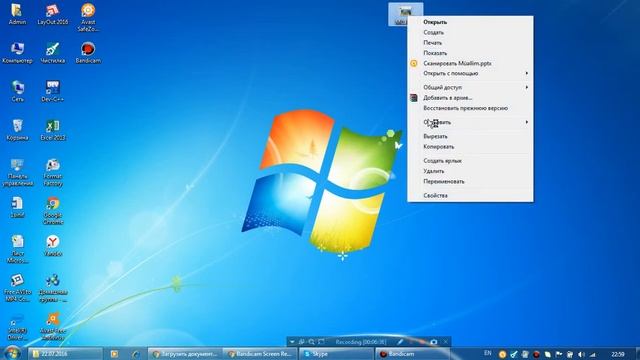Viewport: 640px width, 360px height.
Task: Select the Bandicam desktop shortcut
Action: (x=88, y=53)
